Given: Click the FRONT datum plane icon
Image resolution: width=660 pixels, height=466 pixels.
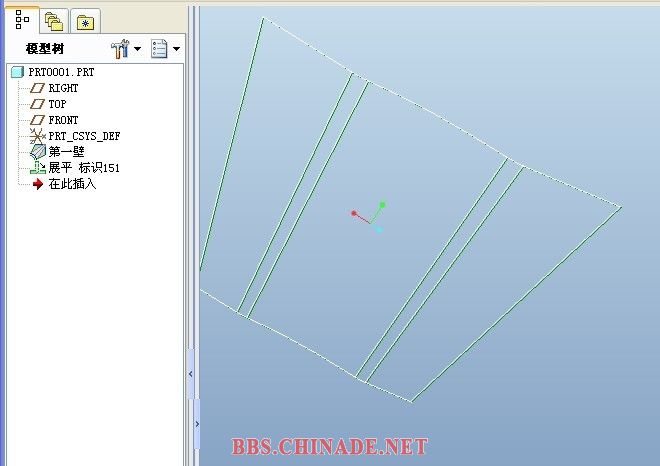Looking at the screenshot, I should click(x=38, y=120).
